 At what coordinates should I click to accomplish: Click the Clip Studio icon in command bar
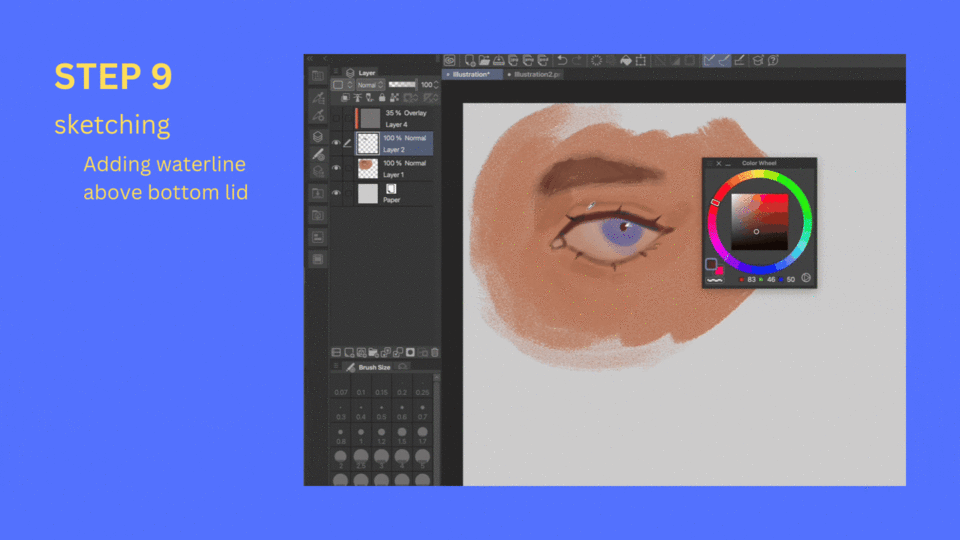click(x=450, y=60)
